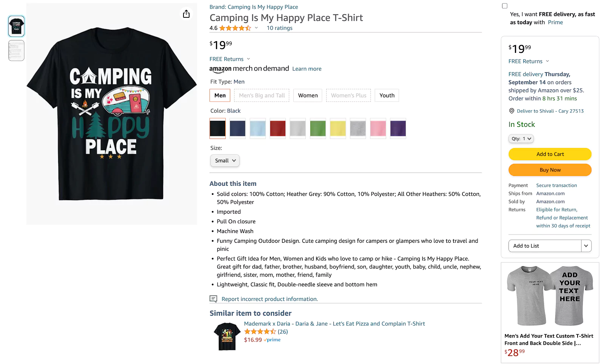Select the Navy color swatch

pyautogui.click(x=237, y=128)
